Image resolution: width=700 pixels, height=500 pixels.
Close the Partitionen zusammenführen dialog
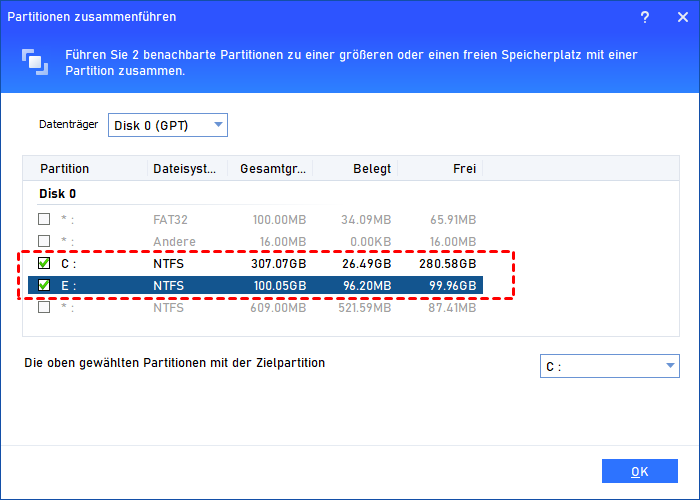[x=676, y=17]
